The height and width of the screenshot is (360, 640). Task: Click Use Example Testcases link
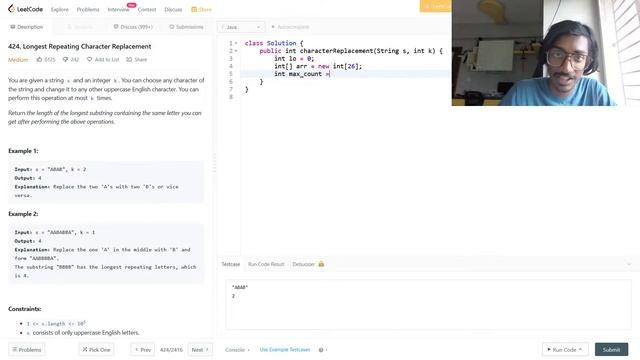coord(285,350)
